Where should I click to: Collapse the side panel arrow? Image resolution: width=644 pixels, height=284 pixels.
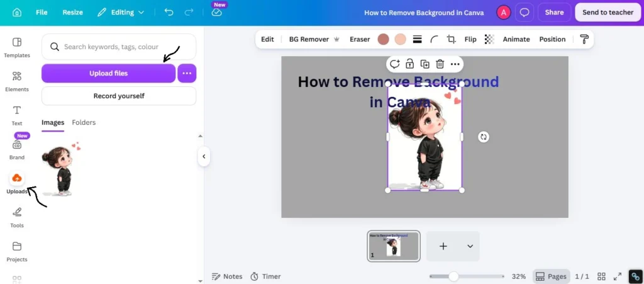tap(204, 156)
